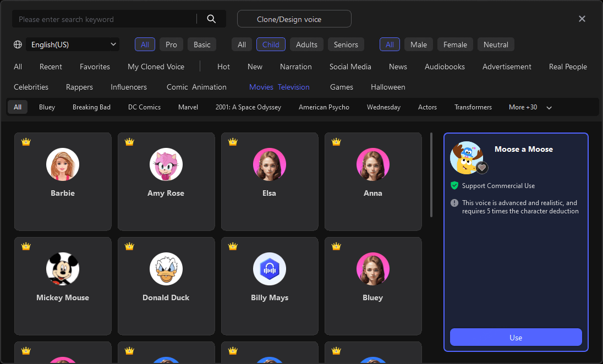This screenshot has width=603, height=364.
Task: Click the crown icon on Donald Duck card
Action: pos(129,246)
